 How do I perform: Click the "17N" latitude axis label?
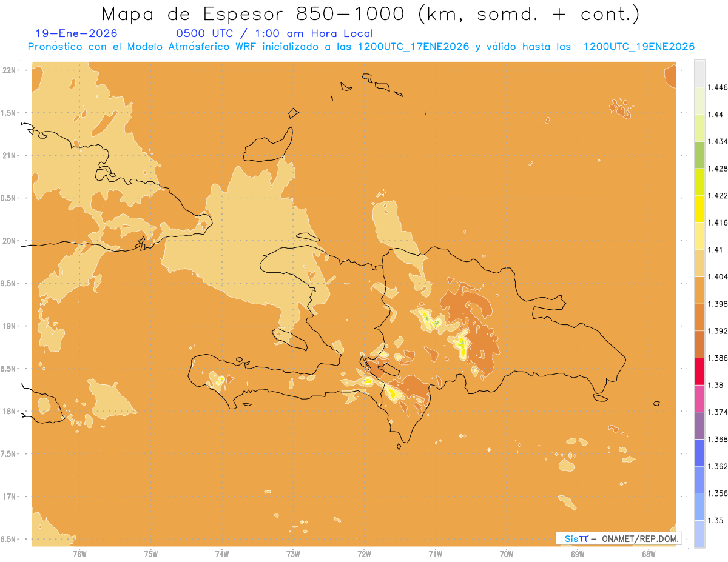(8, 497)
